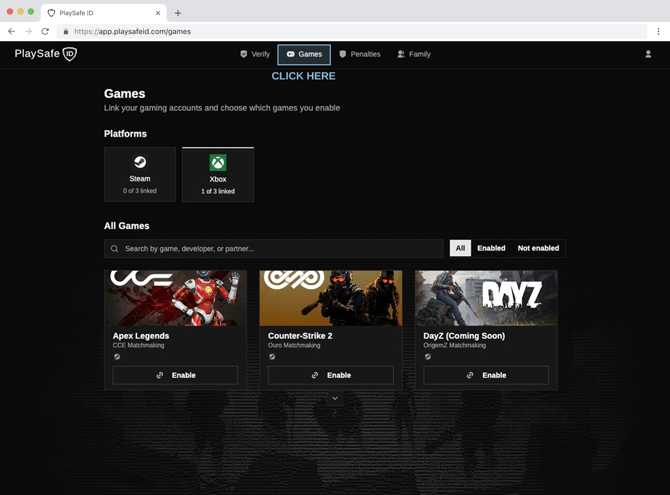This screenshot has width=670, height=495.
Task: Select the Steam platform card
Action: tap(140, 174)
